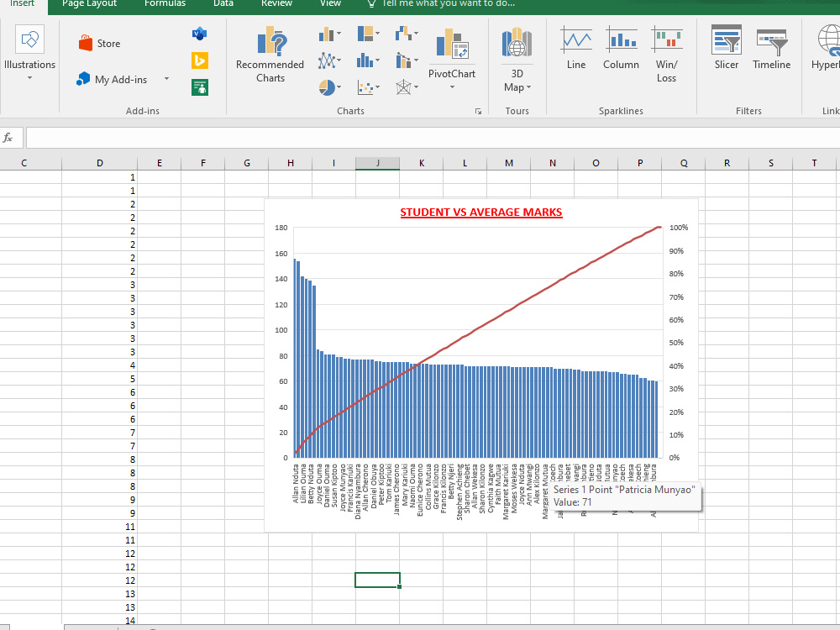Switch to the Formulas tab

tap(165, 3)
